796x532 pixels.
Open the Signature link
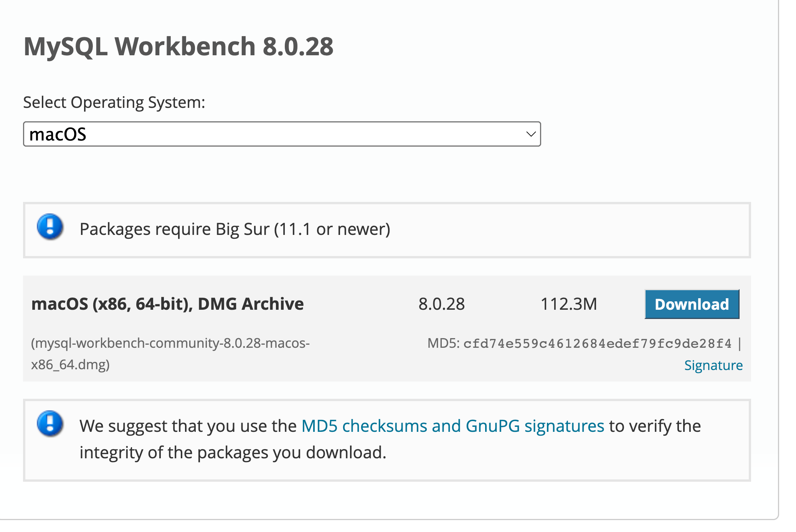pyautogui.click(x=713, y=365)
